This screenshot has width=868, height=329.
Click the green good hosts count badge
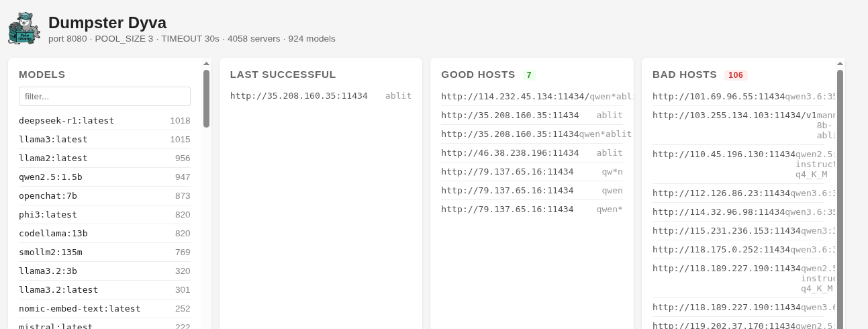coord(529,75)
